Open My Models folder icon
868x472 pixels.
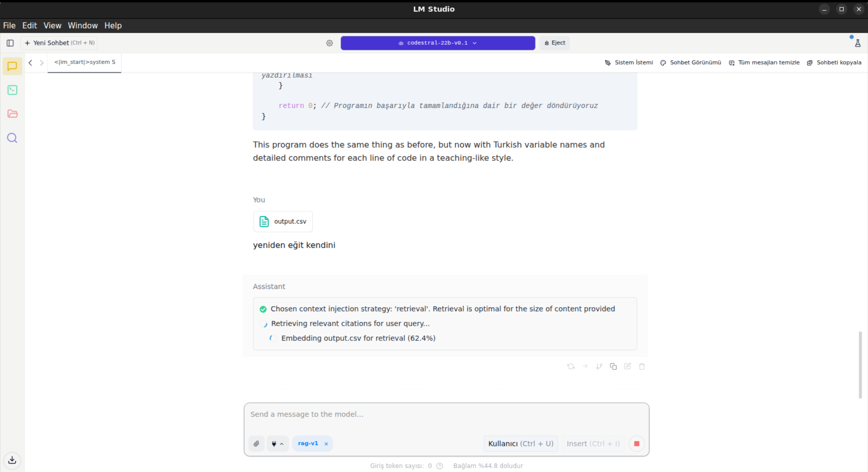(x=12, y=114)
